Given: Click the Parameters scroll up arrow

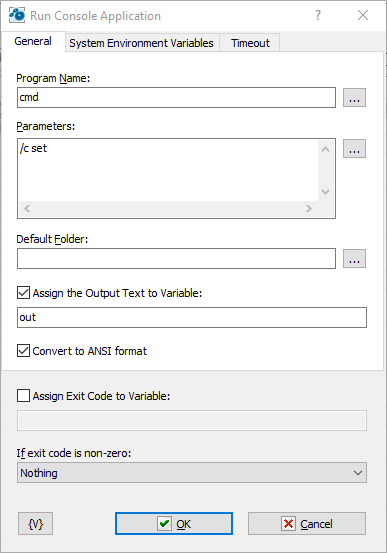Looking at the screenshot, I should [x=326, y=149].
